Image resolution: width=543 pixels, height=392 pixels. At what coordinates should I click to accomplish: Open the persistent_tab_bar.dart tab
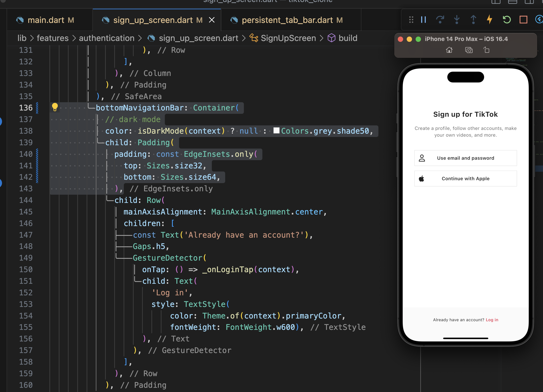click(287, 20)
